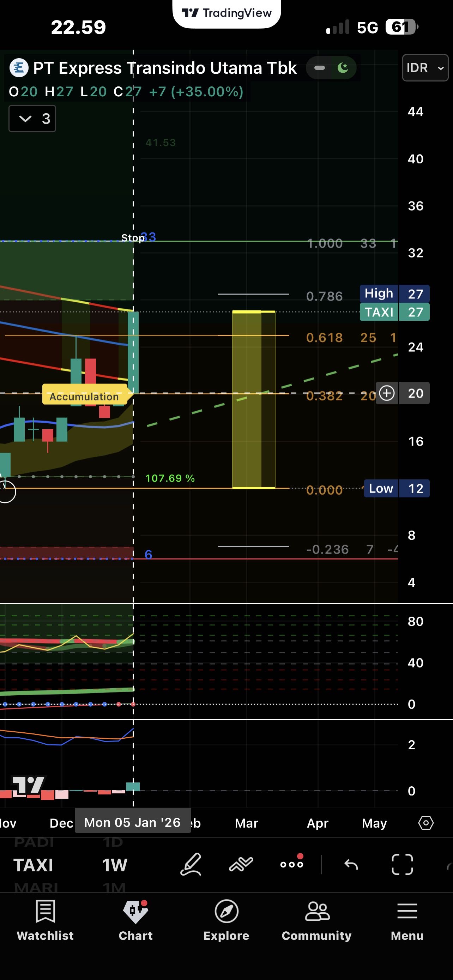453x980 pixels.
Task: Select the yellow price range rectangle
Action: [254, 399]
